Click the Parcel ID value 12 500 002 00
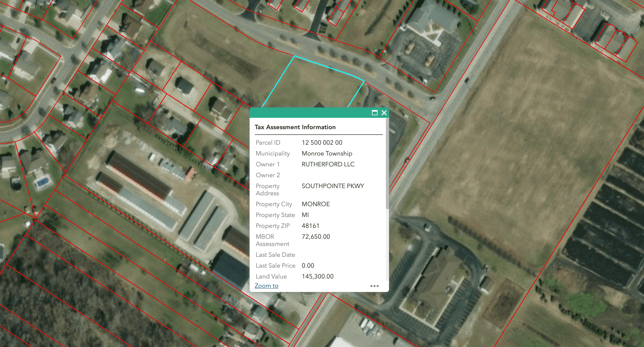 tap(322, 143)
